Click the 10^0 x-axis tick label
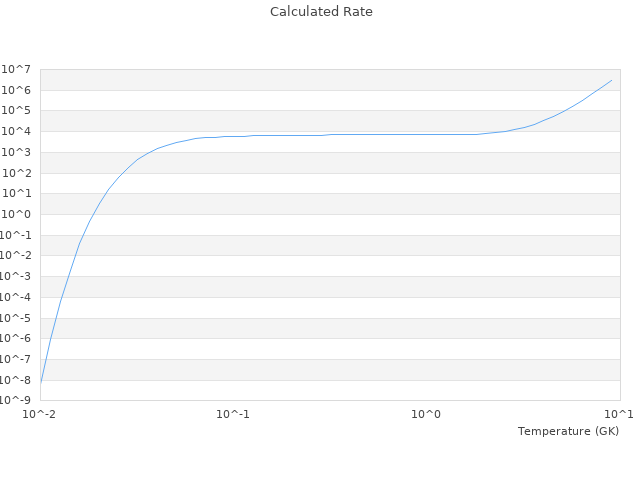 click(426, 414)
